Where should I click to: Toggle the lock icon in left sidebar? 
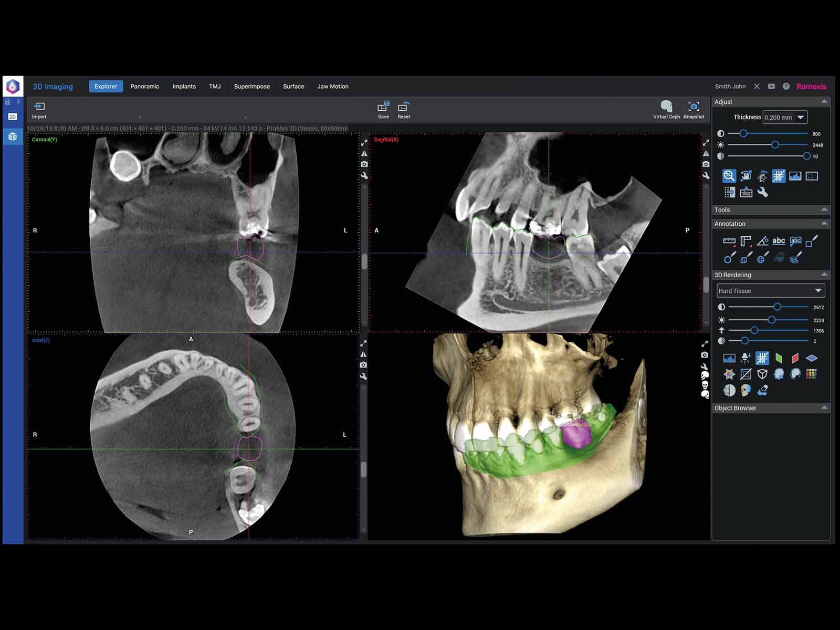coord(8,101)
